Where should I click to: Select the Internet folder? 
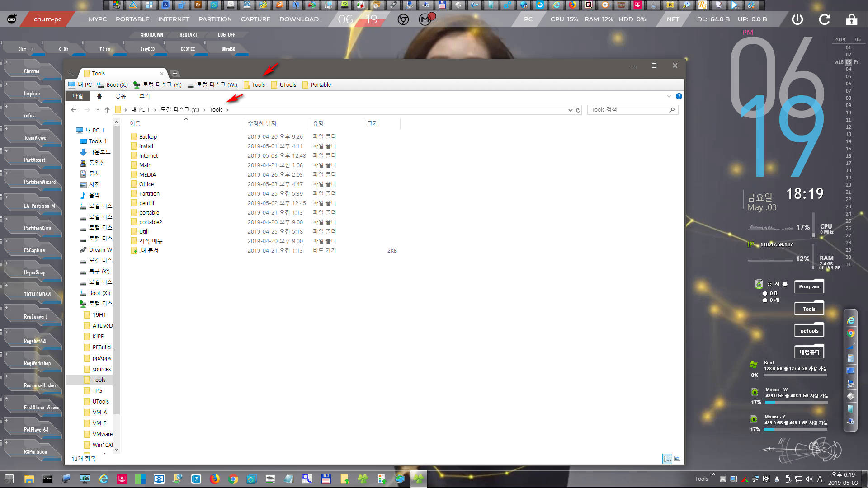148,155
